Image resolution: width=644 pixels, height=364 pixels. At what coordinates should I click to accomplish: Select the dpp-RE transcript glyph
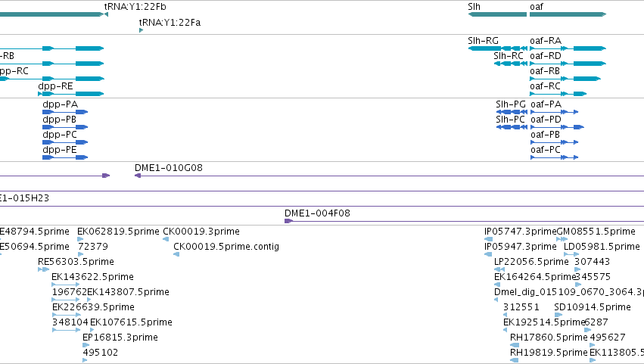click(x=70, y=94)
